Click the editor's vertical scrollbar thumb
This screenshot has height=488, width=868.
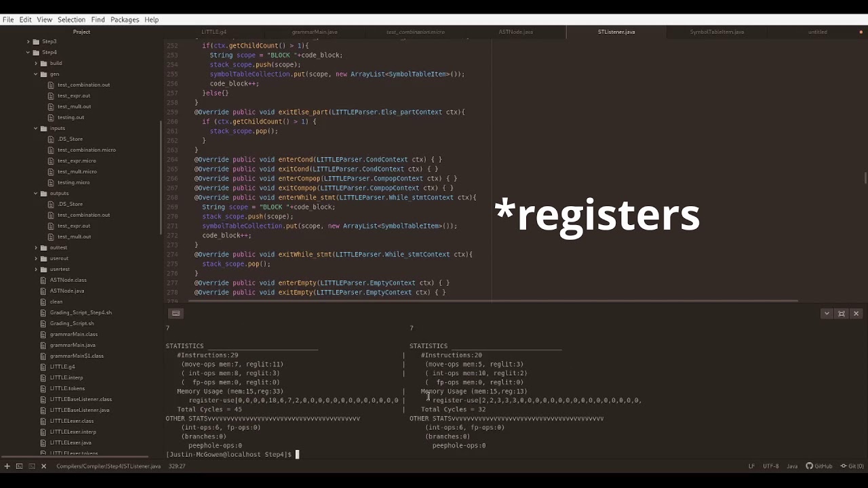coord(865,178)
